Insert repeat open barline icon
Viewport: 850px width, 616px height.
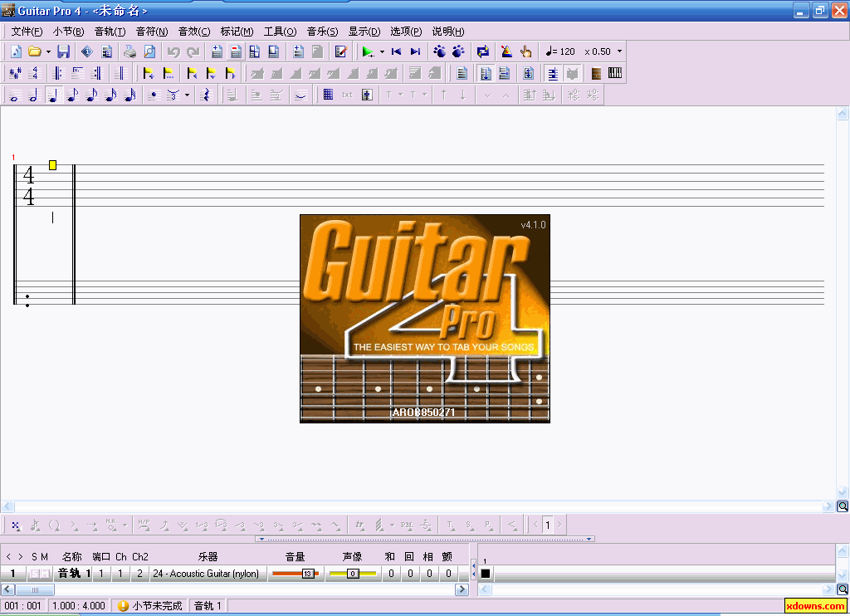[58, 73]
